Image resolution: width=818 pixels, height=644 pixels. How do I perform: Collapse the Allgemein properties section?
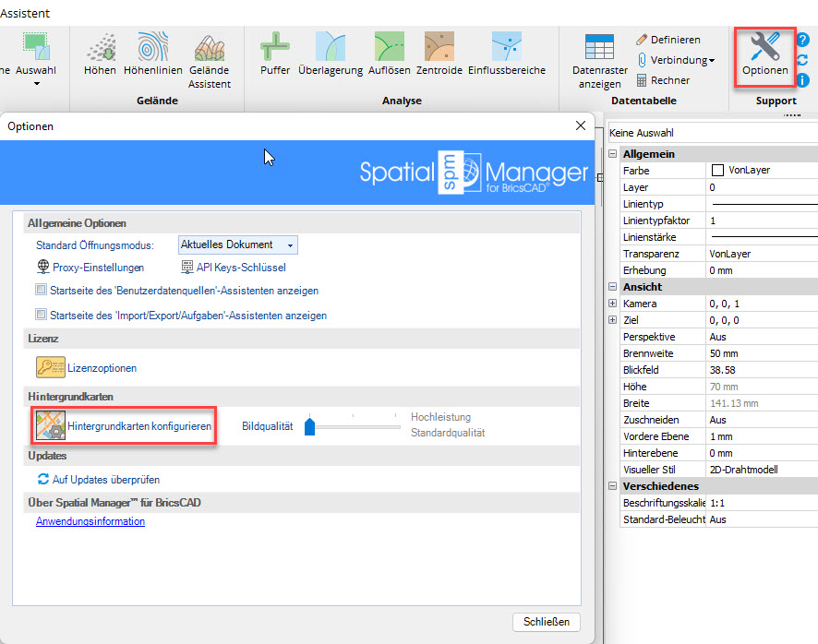click(x=612, y=154)
